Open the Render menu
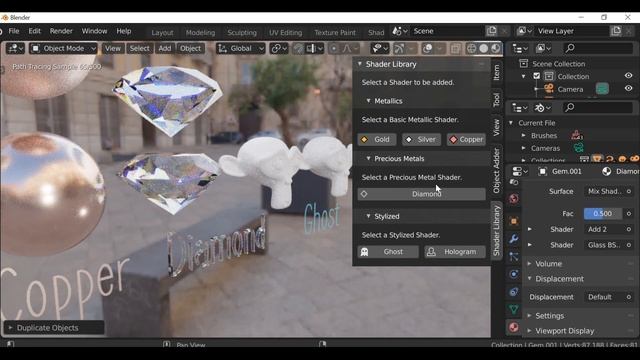 [x=61, y=31]
